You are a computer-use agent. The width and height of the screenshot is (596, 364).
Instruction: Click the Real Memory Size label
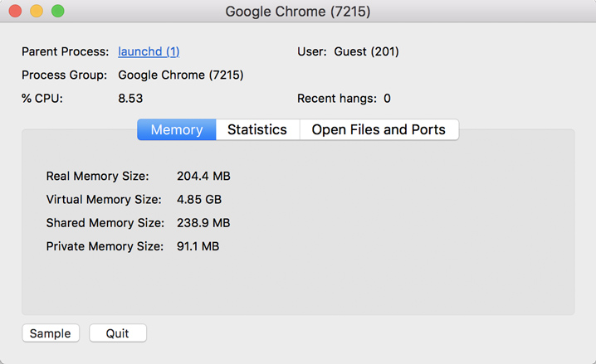[97, 176]
